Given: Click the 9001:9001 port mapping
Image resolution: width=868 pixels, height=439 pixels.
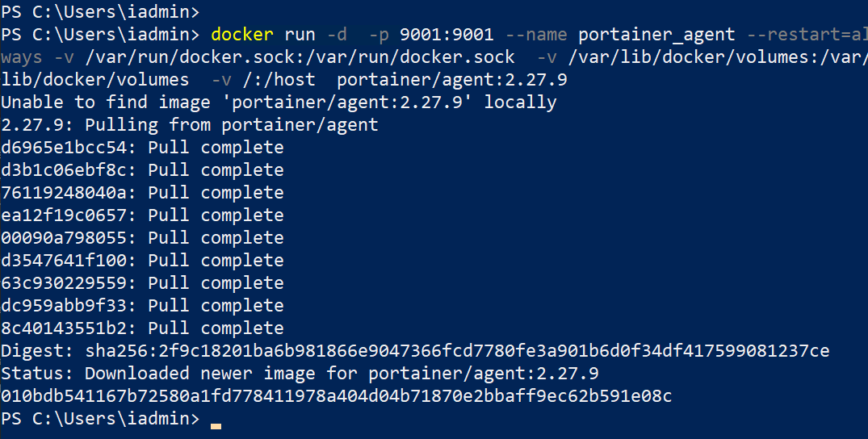Looking at the screenshot, I should click(x=447, y=35).
